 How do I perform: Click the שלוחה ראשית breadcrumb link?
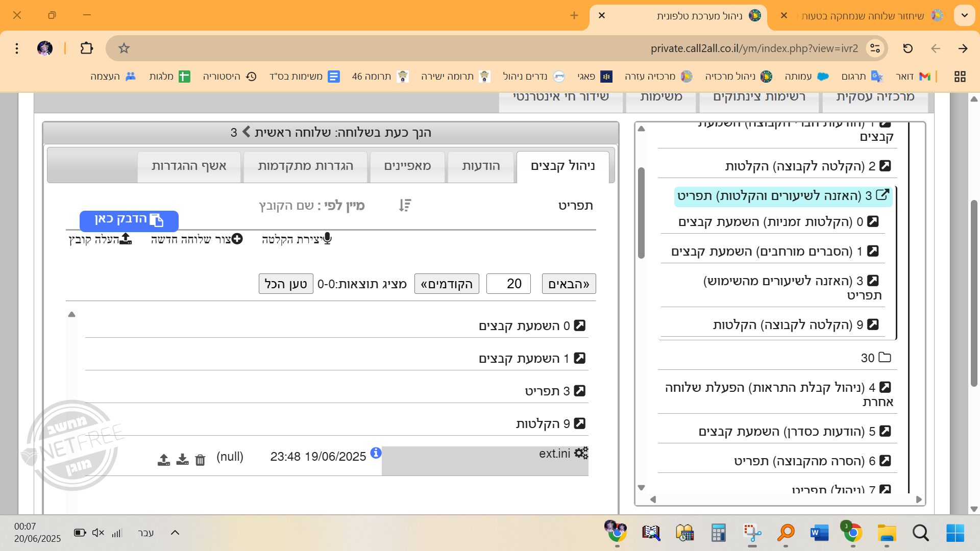point(293,133)
